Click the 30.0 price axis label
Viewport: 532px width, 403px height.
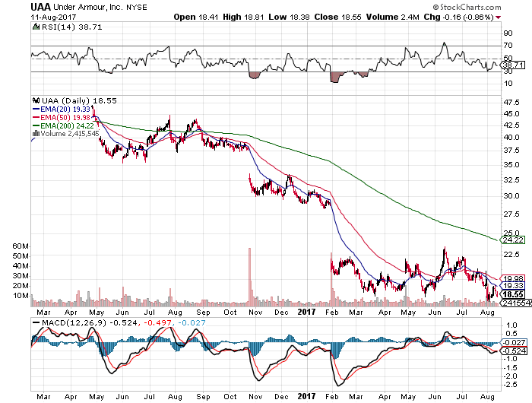tap(511, 196)
